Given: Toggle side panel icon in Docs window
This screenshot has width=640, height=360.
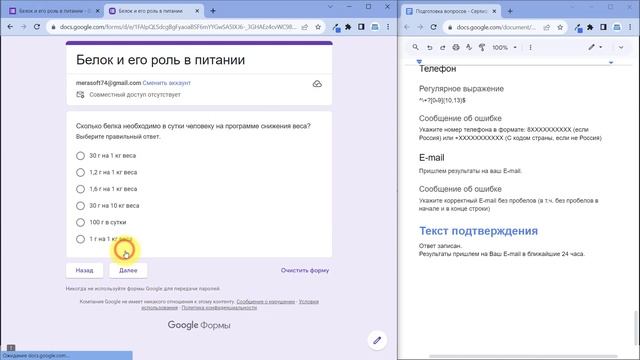Looking at the screenshot, I should click(x=603, y=27).
